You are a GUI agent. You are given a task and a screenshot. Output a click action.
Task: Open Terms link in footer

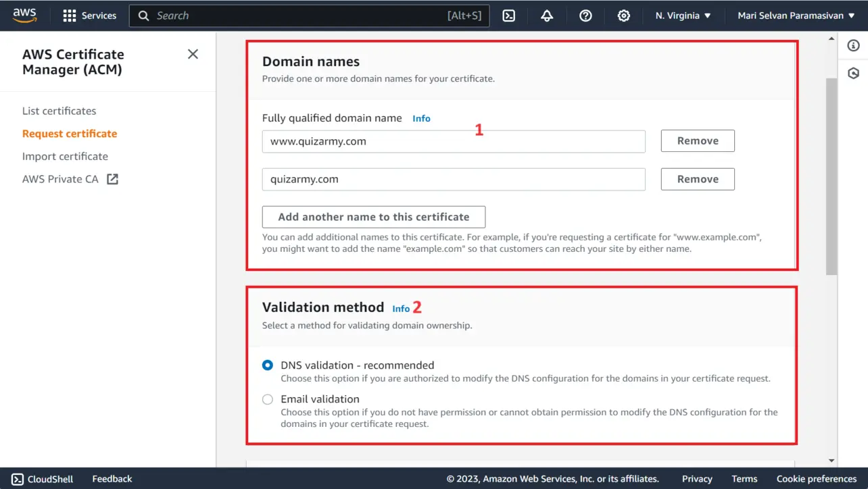tap(744, 479)
